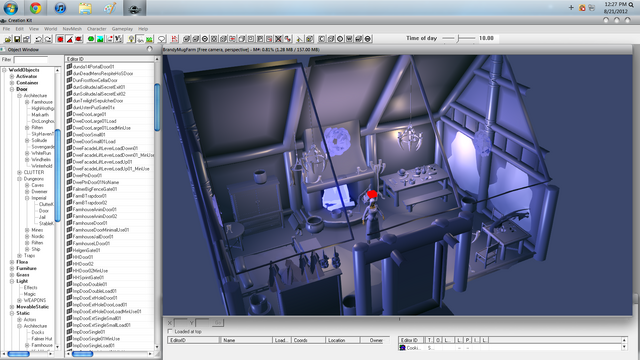The image size is (640, 360).
Task: Open the Gameplay menu
Action: (x=122, y=29)
